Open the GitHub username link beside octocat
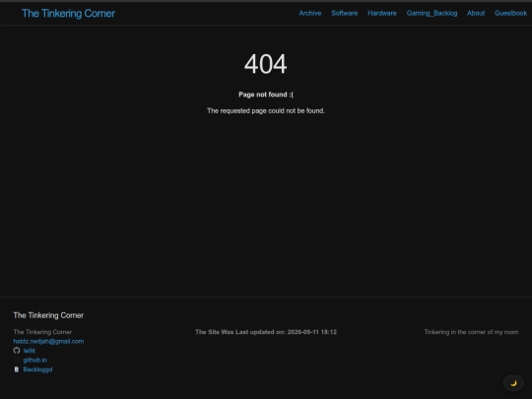The image size is (532, 399). 30,351
